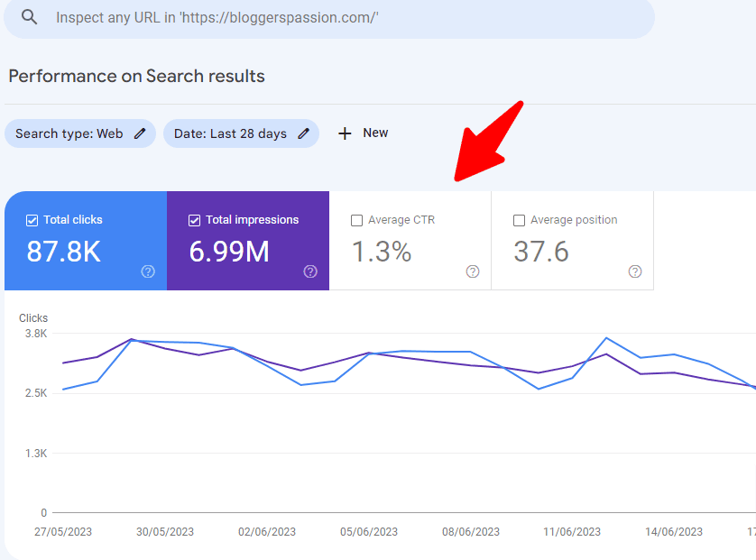
Task: Click the search magnifier icon
Action: point(30,17)
